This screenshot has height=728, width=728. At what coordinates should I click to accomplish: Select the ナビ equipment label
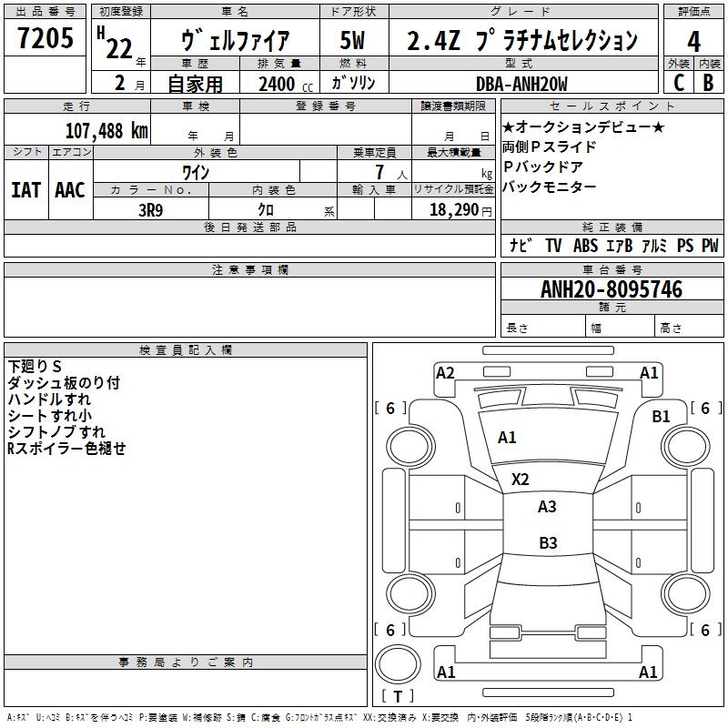tap(521, 246)
